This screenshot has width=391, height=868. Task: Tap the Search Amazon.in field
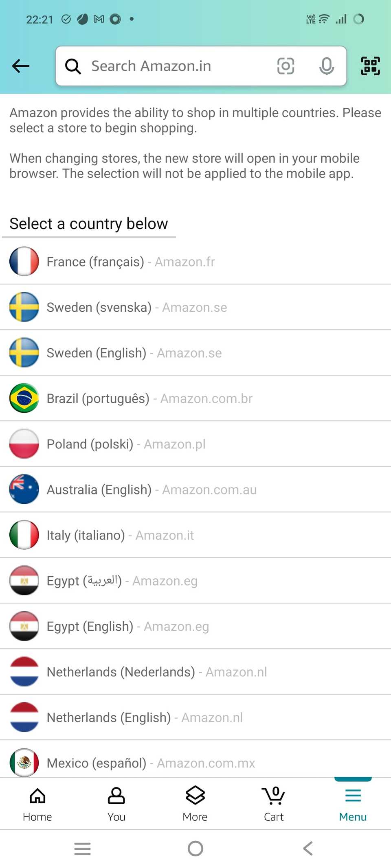pos(171,66)
